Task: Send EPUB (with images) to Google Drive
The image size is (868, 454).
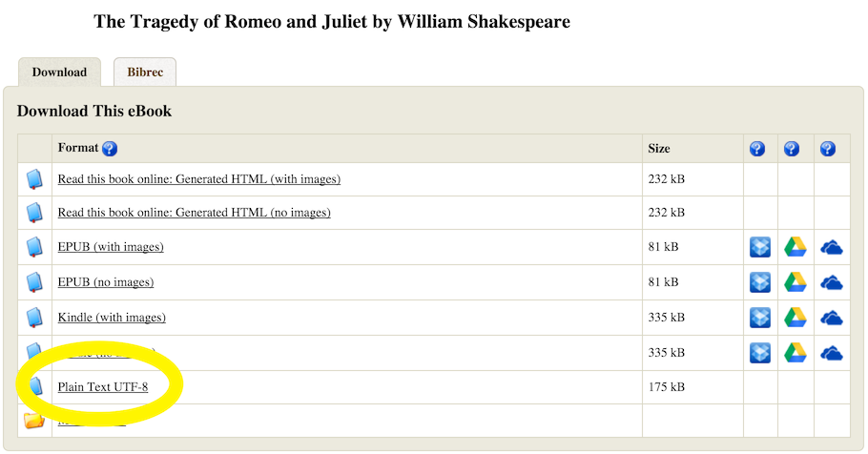Action: 795,247
